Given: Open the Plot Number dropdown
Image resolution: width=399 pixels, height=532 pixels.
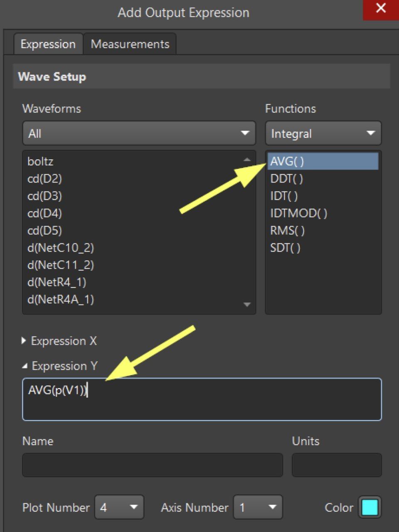Looking at the screenshot, I should (119, 507).
